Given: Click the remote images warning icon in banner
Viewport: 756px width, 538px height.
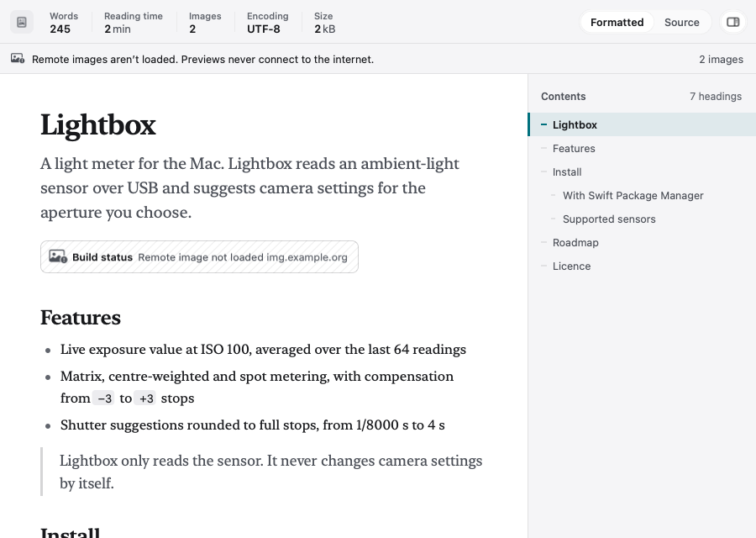Looking at the screenshot, I should tap(18, 59).
